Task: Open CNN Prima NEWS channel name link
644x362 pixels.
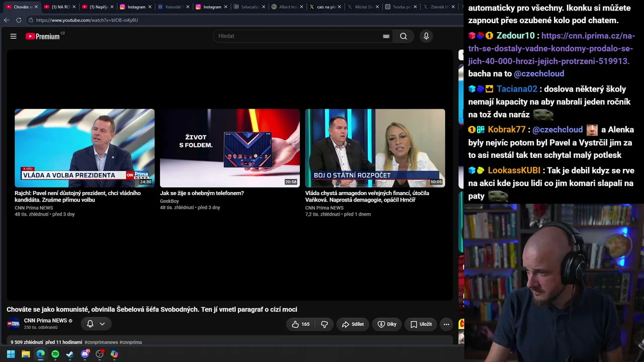Action: tap(45, 321)
